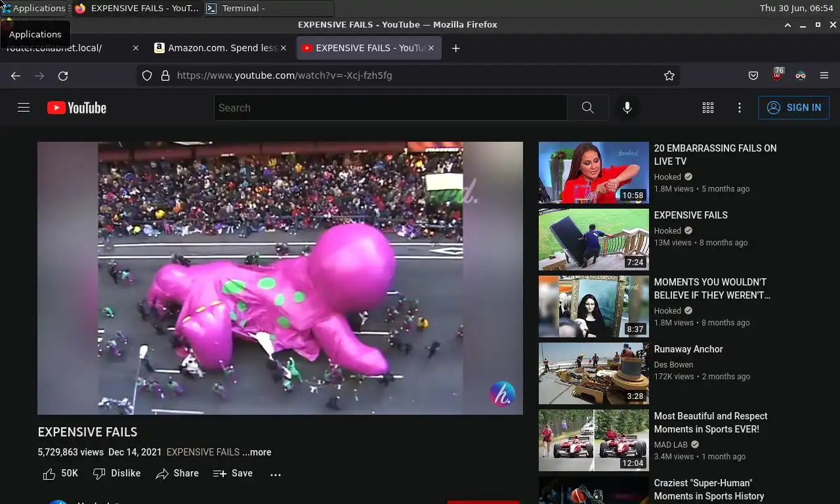Click title 20 EMBARRASSING FAILS ON LIVE TV
The width and height of the screenshot is (840, 504).
tap(715, 155)
